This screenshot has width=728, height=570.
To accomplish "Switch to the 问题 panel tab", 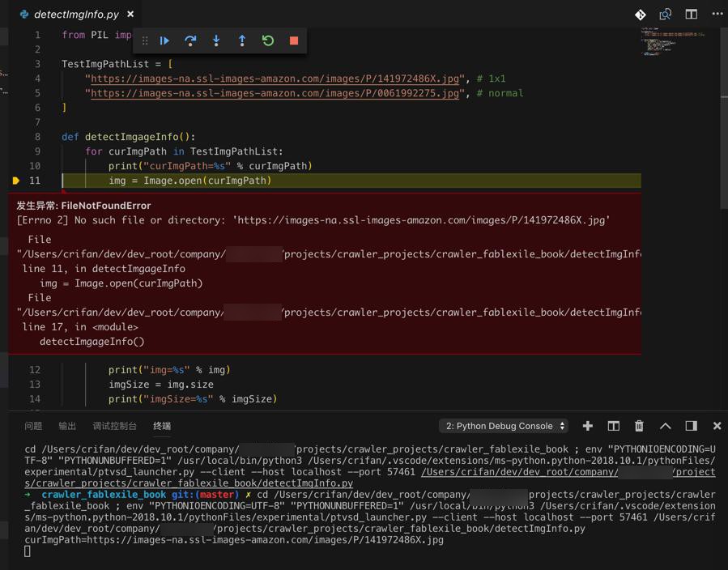I will click(x=33, y=426).
